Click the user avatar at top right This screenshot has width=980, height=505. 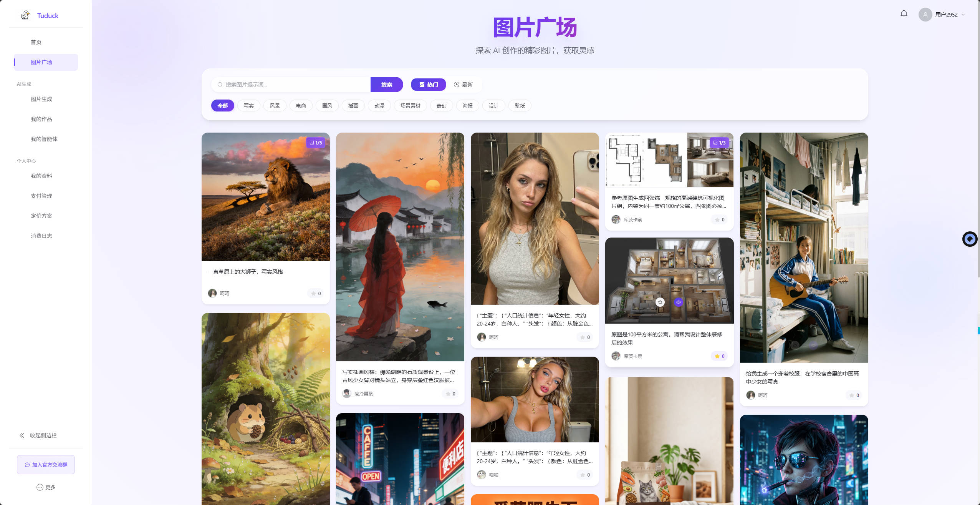click(x=925, y=15)
